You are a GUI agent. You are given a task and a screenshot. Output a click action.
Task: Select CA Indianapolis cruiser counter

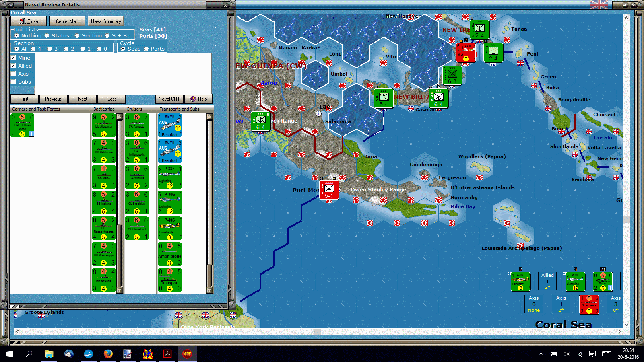tap(137, 151)
